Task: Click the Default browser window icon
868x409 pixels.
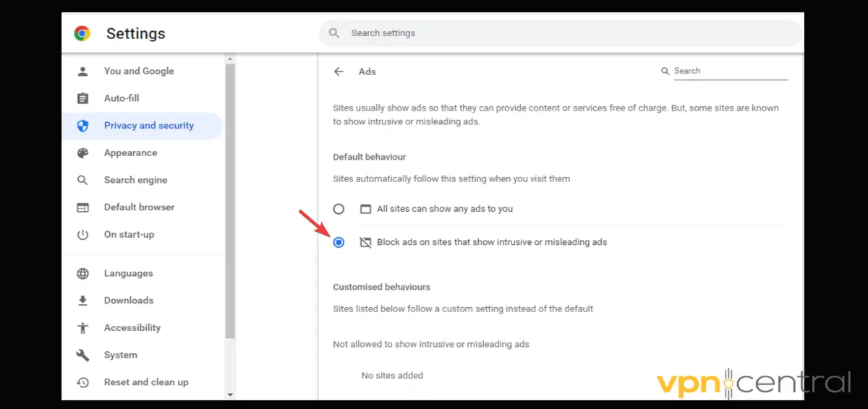Action: tap(83, 207)
